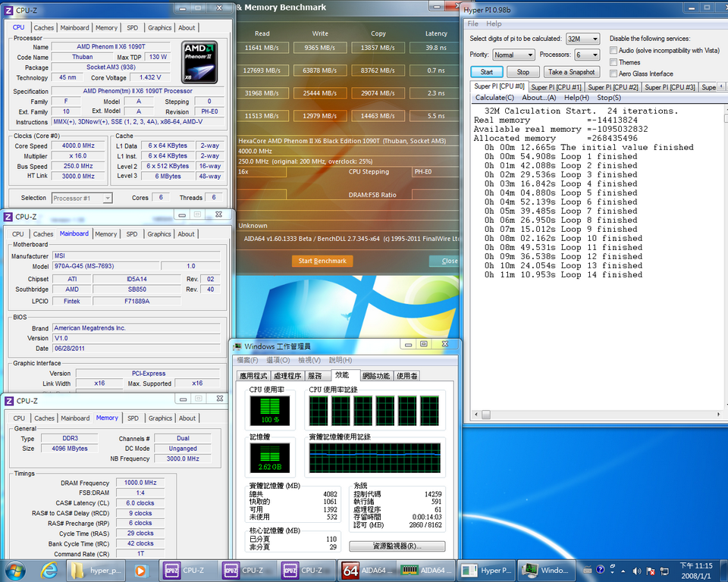
Task: Open the Calculate(C) menu
Action: [494, 98]
